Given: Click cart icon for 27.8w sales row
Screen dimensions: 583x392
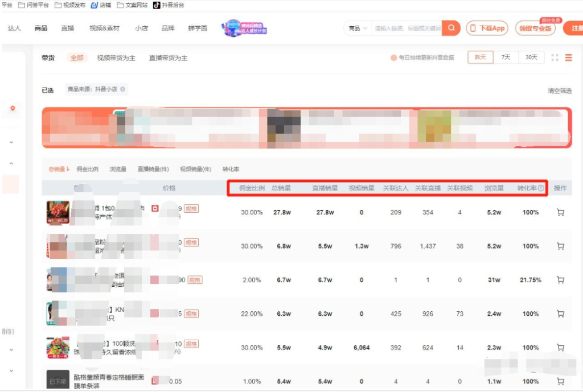Looking at the screenshot, I should (560, 212).
